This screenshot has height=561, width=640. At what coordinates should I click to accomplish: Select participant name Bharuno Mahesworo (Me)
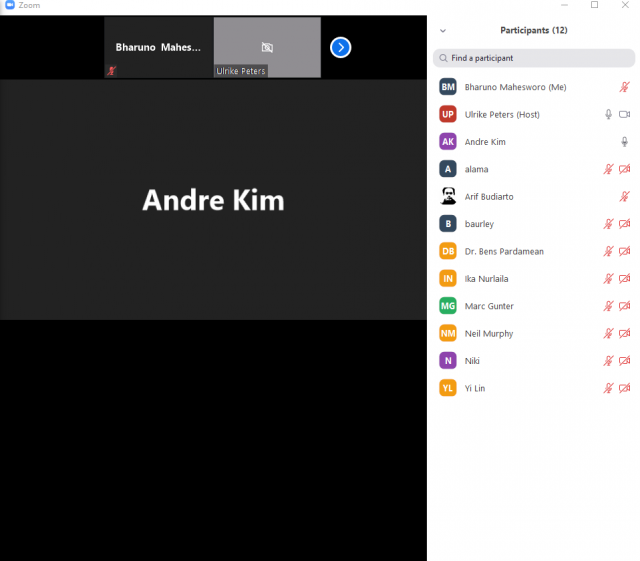(516, 87)
